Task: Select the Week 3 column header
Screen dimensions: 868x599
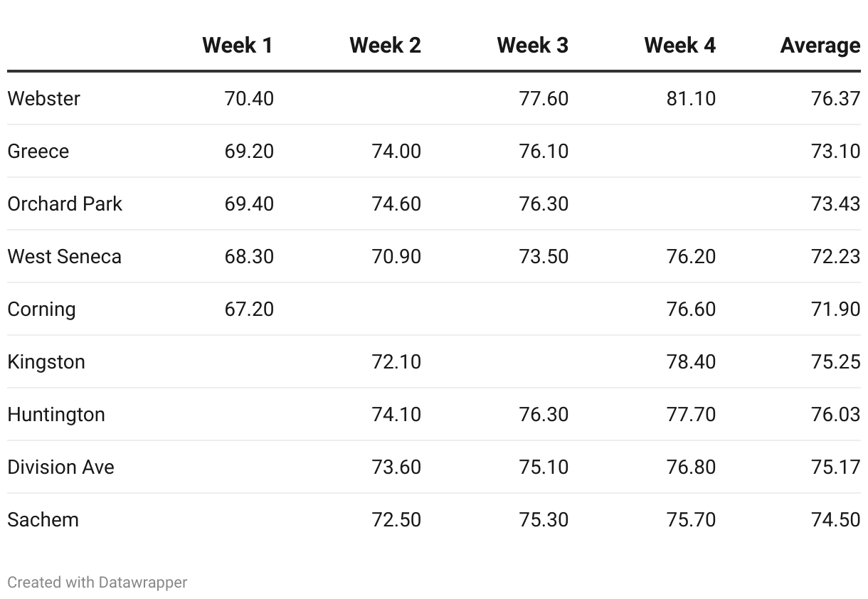Action: tap(532, 46)
